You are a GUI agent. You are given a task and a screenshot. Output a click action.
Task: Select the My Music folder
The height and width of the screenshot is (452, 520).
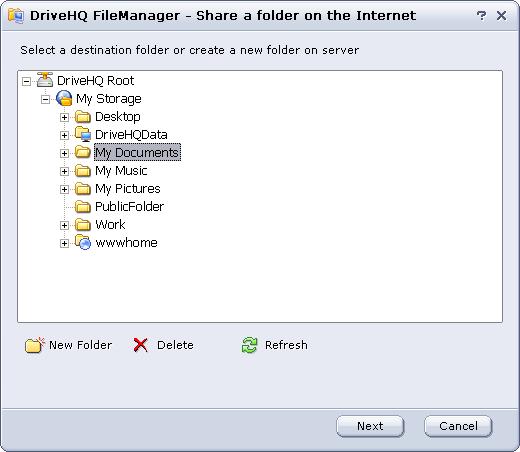click(121, 171)
